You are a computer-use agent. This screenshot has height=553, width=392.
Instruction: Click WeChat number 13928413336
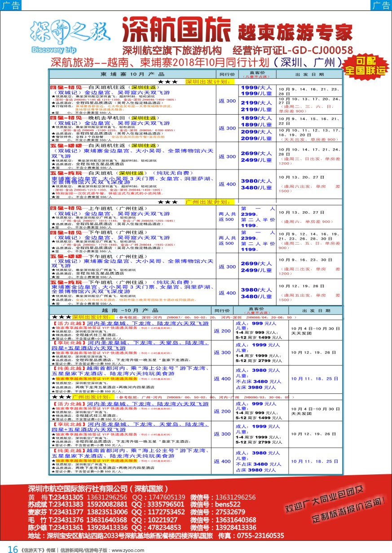pyautogui.click(x=236, y=527)
